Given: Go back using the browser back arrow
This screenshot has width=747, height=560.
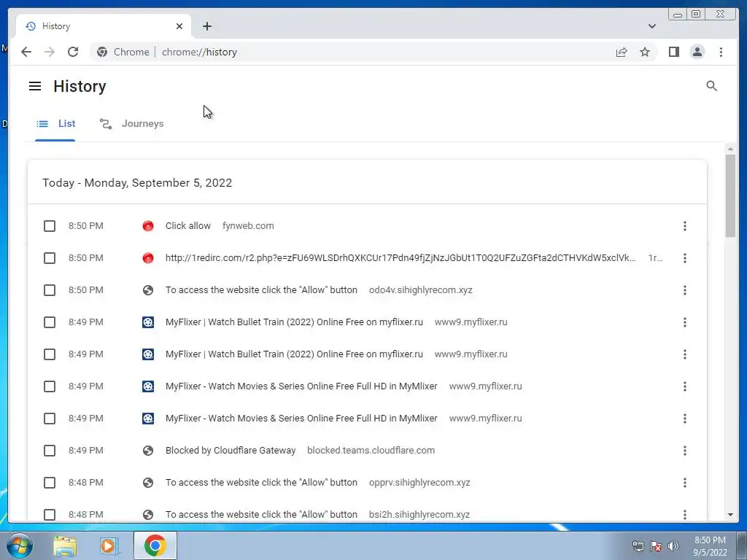Looking at the screenshot, I should (26, 52).
